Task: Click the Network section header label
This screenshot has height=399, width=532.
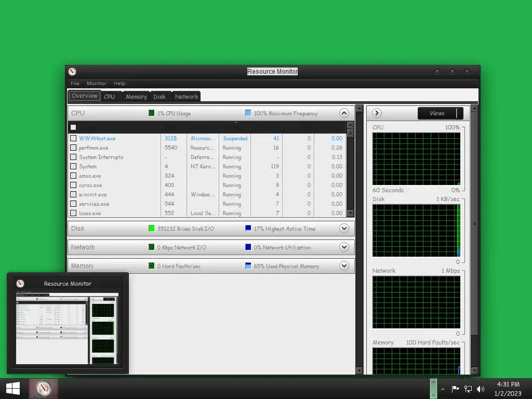Action: [x=83, y=247]
